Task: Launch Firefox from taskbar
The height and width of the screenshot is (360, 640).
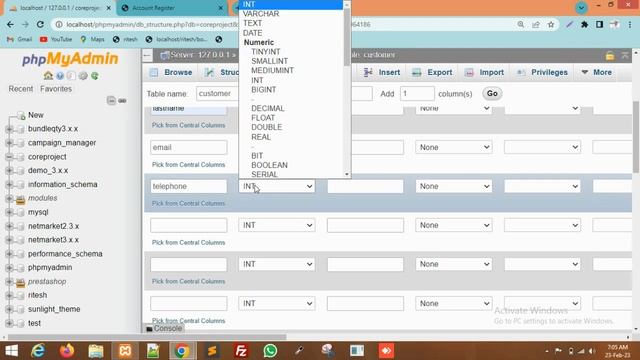Action: (67, 351)
